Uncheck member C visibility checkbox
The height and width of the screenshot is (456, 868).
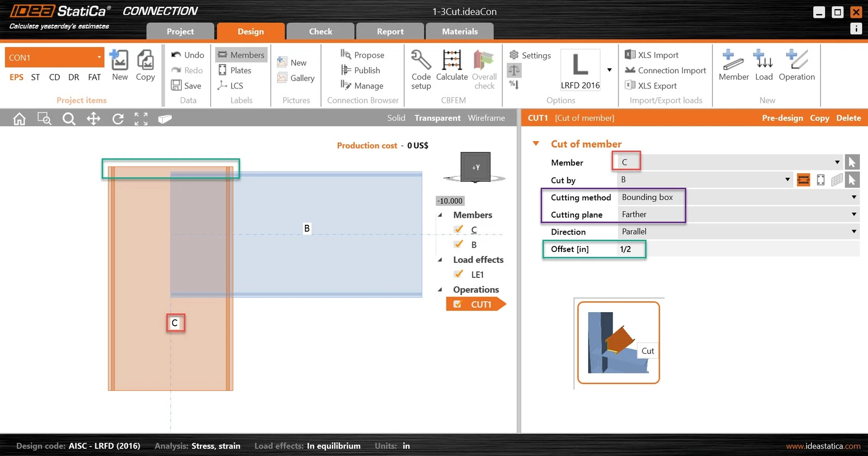click(458, 229)
